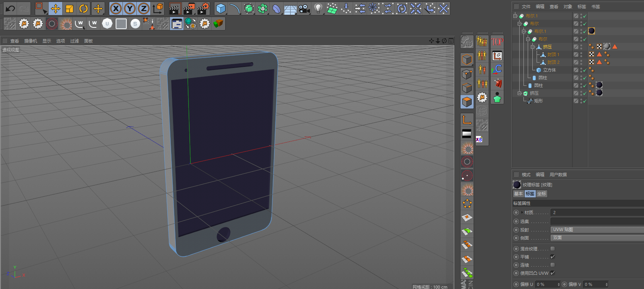This screenshot has height=289, width=644.
Task: Toggle the green checkmark on 立方体 row
Action: (x=585, y=70)
